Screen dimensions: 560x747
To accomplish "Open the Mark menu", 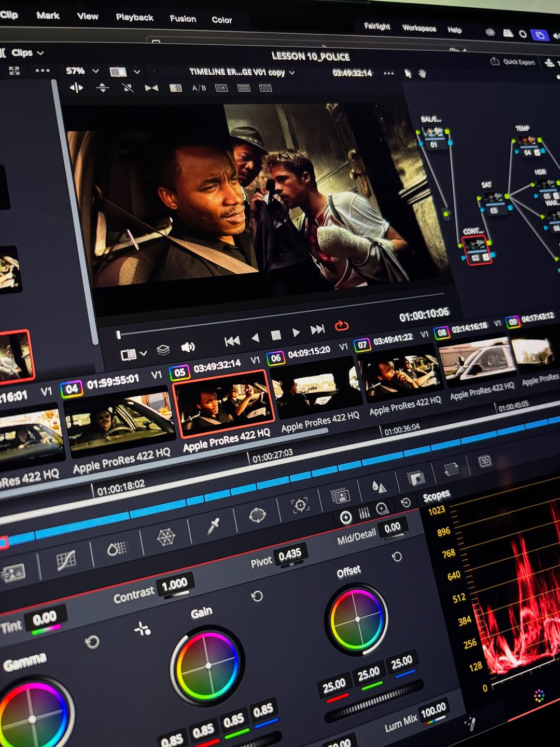I will tap(48, 16).
